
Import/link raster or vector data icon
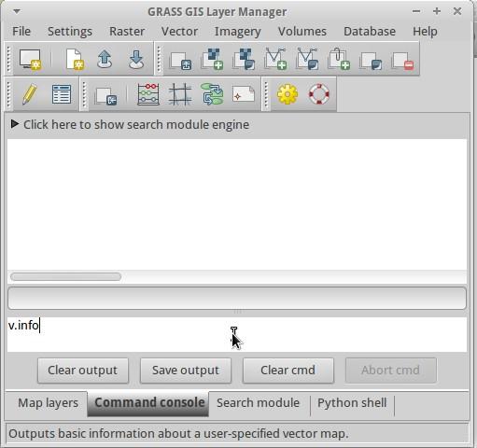(x=106, y=95)
